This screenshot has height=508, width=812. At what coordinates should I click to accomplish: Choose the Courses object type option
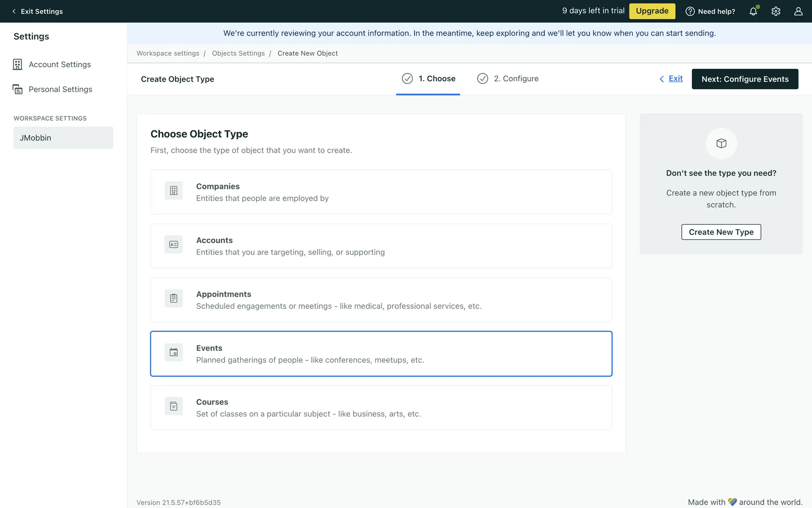click(381, 408)
